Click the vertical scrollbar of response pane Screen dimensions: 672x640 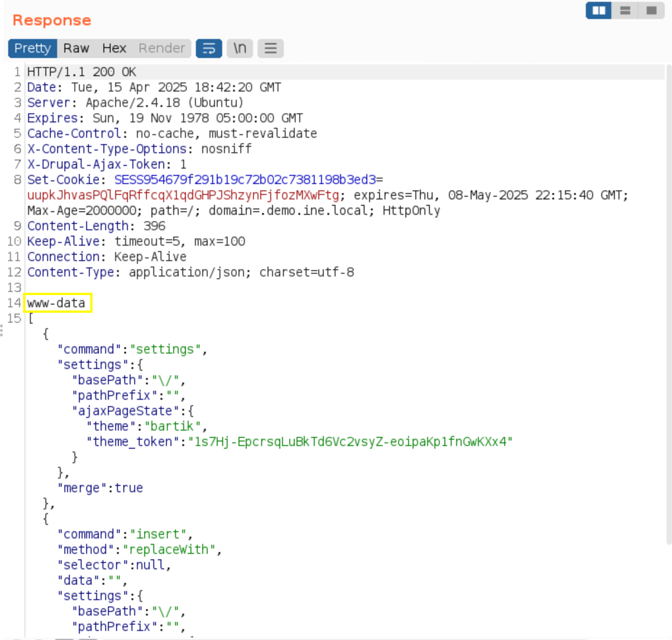668,304
